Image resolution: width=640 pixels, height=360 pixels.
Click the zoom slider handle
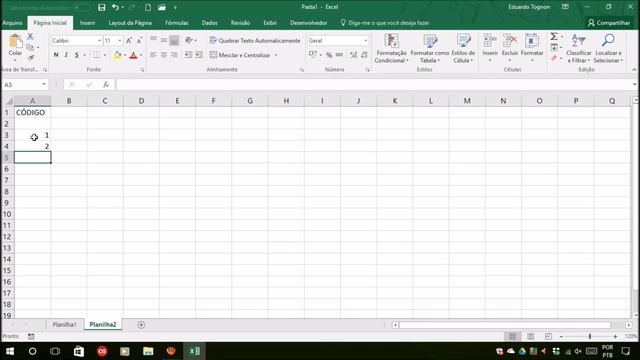[x=590, y=336]
